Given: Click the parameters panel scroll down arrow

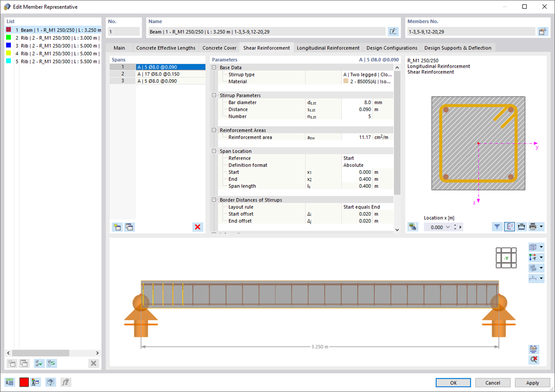Looking at the screenshot, I should coord(397,230).
